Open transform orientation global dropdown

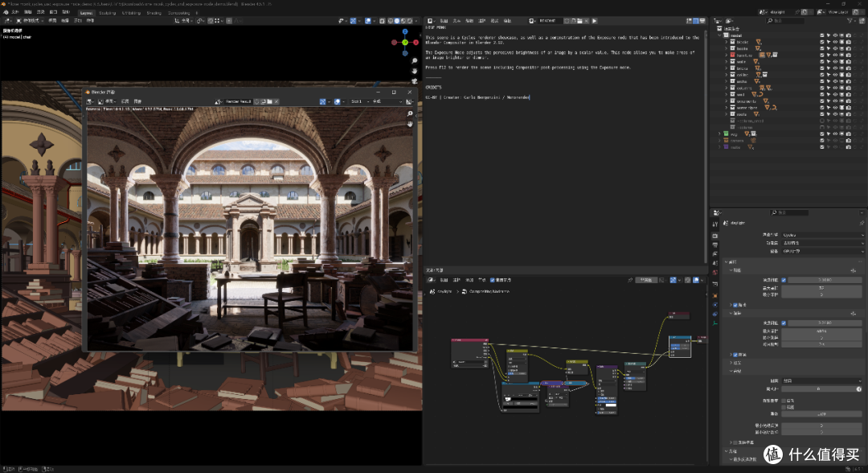(184, 20)
